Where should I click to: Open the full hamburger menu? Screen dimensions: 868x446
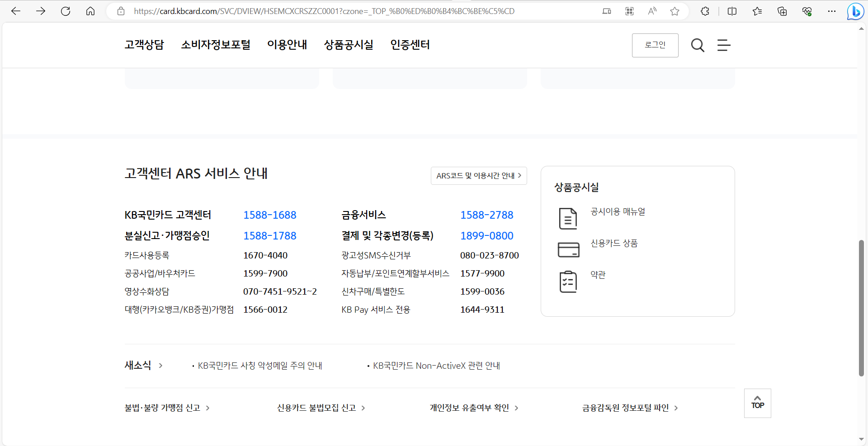tap(724, 45)
